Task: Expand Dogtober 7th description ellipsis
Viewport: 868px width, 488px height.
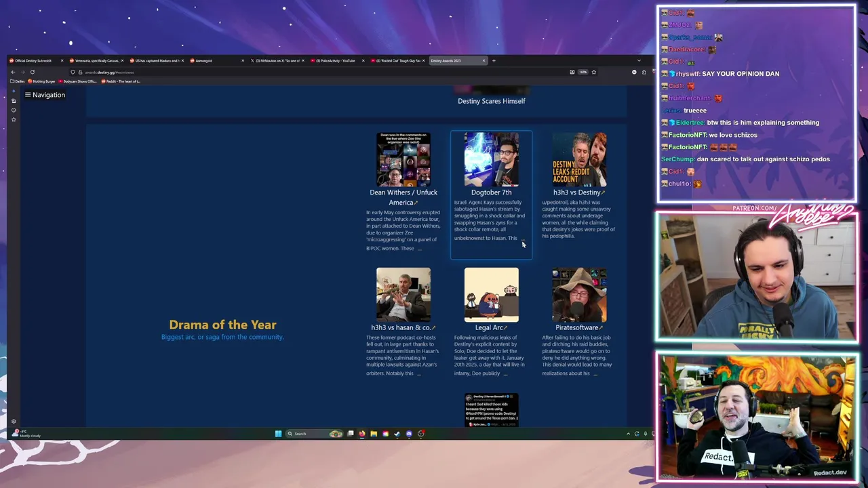Action: pyautogui.click(x=522, y=238)
